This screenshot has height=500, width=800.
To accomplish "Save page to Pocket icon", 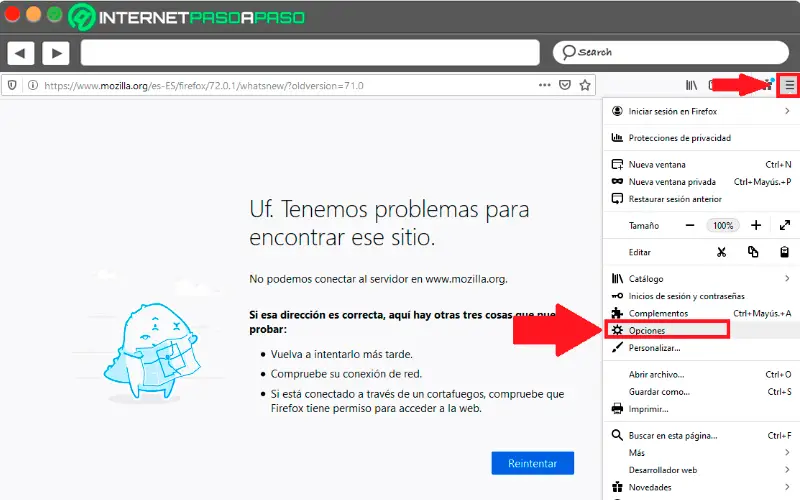I will (x=565, y=85).
